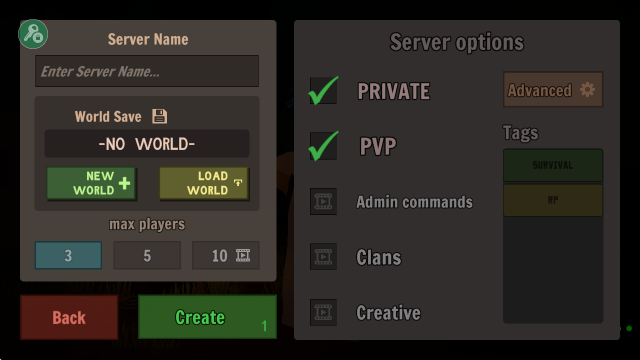
Task: Click the Enter Server Name field
Action: tap(147, 71)
